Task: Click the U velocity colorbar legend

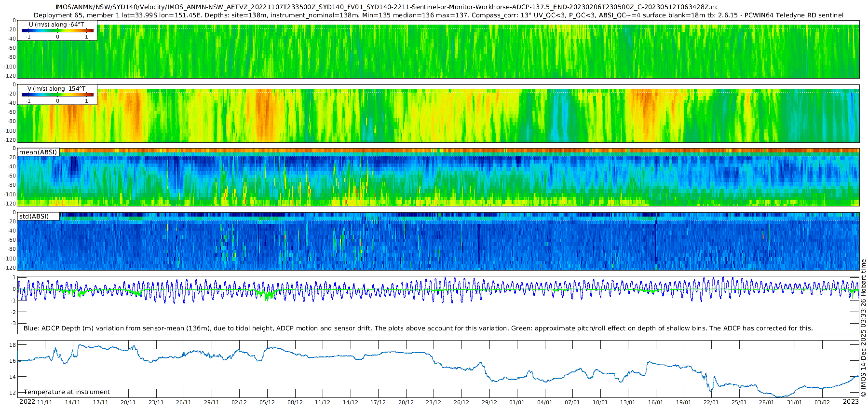Action: tap(57, 31)
